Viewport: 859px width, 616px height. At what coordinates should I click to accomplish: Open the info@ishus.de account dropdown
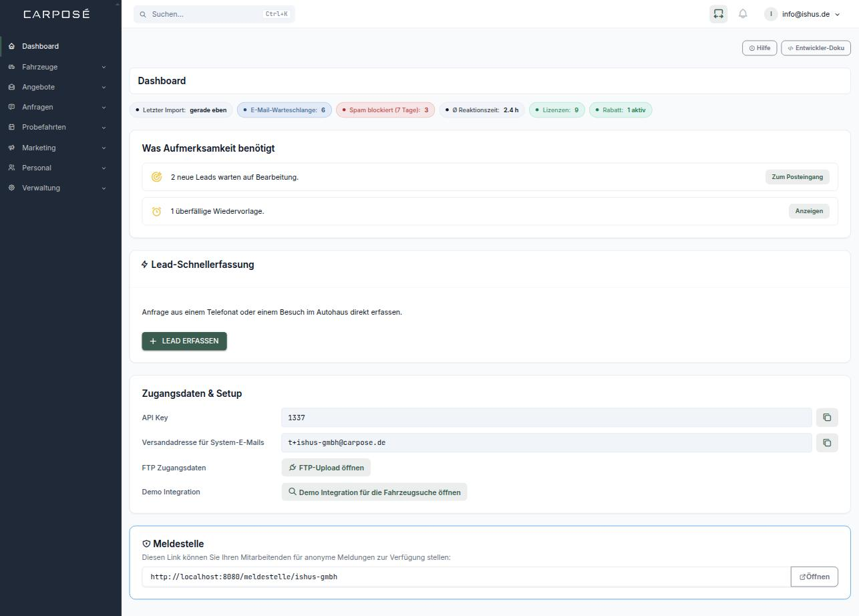pyautogui.click(x=802, y=14)
